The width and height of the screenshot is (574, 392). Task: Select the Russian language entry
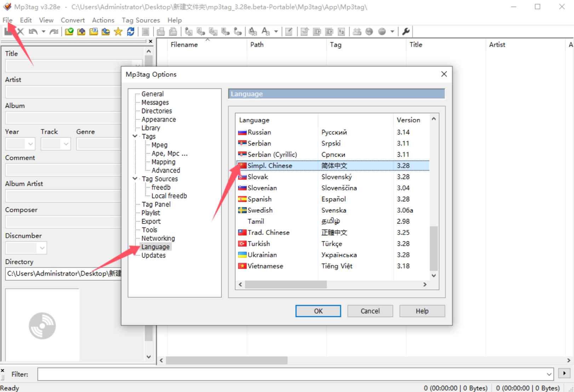pyautogui.click(x=259, y=132)
